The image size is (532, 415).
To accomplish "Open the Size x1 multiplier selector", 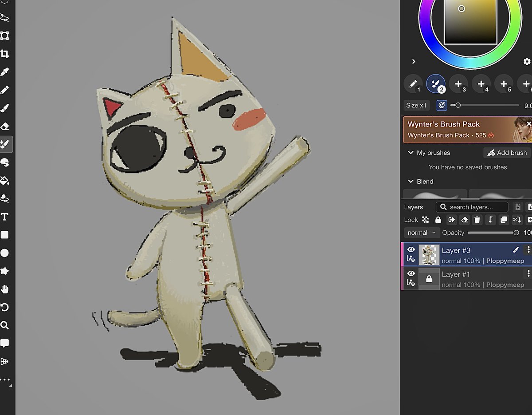I will click(416, 105).
